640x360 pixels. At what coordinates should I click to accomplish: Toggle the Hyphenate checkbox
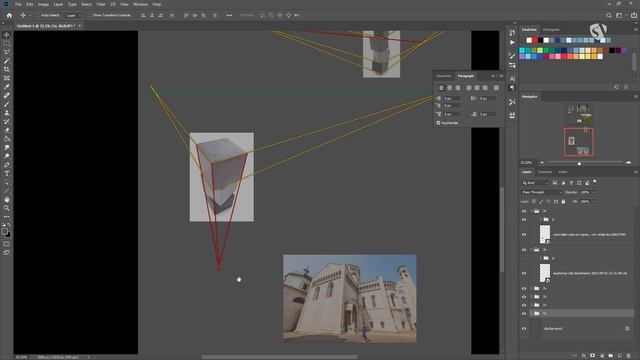[438, 123]
